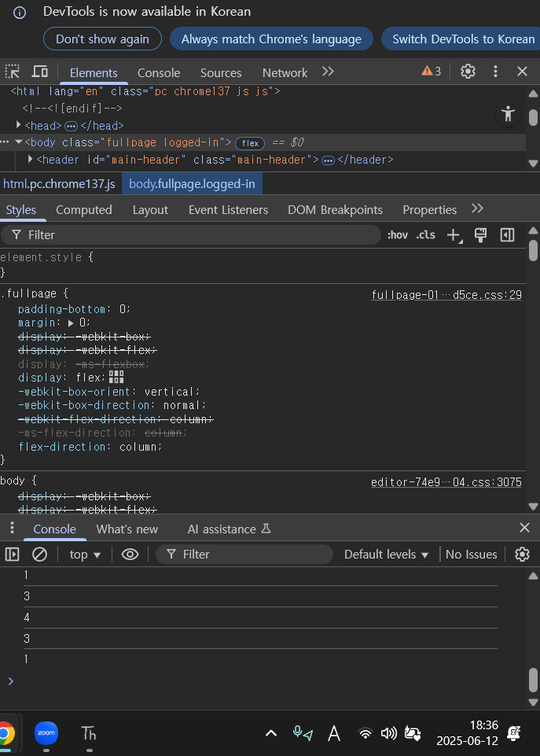
Task: Toggle rendering emulations paintbrush icon
Action: point(480,234)
